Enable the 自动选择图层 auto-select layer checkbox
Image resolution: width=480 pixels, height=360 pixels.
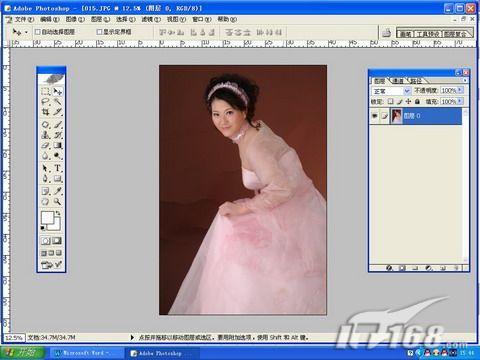coord(38,32)
